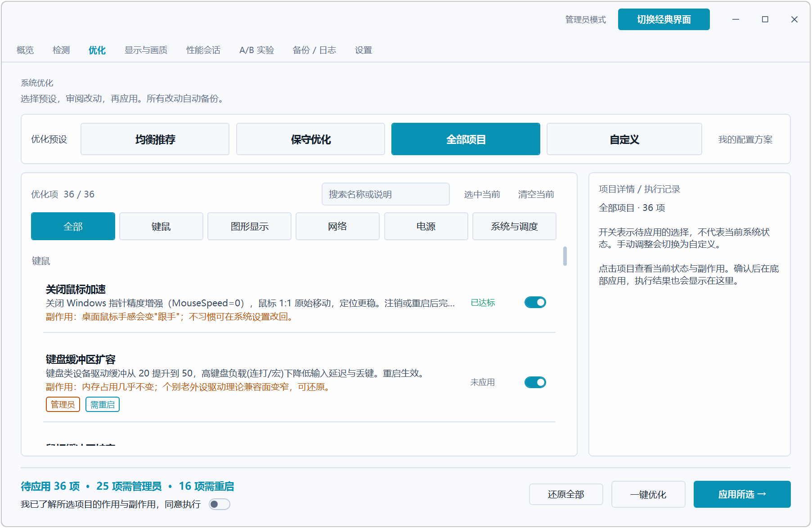Filter by 网络 category
812x528 pixels.
point(337,226)
